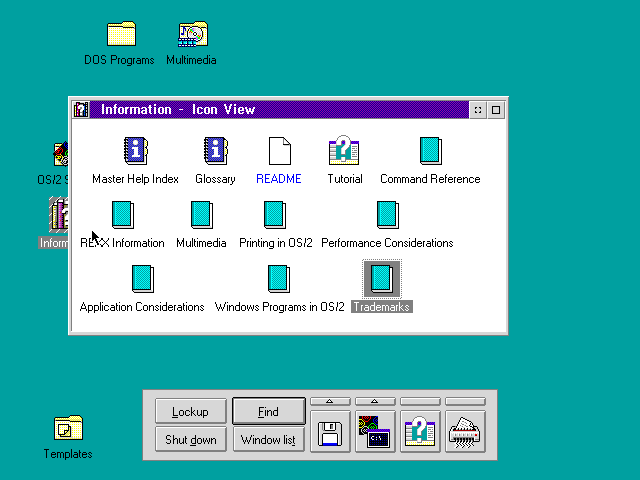The image size is (640, 480).
Task: Click the Templates label on desktop
Action: point(68,454)
